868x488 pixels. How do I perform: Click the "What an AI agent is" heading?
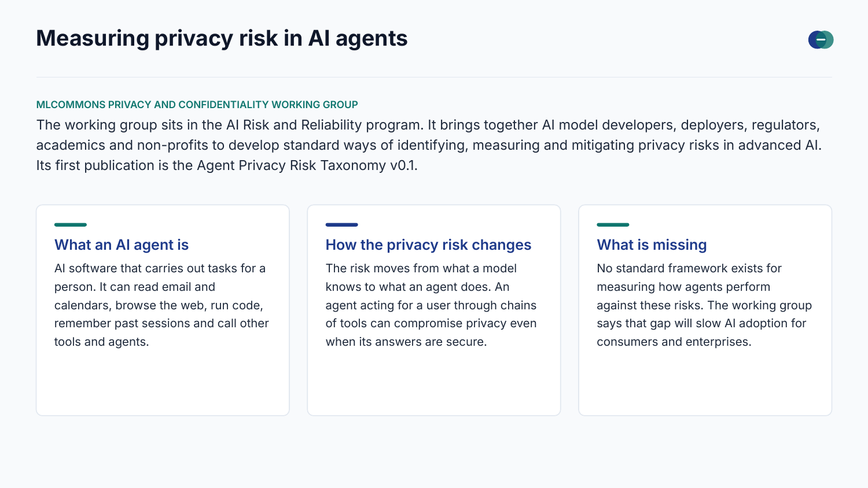coord(122,245)
